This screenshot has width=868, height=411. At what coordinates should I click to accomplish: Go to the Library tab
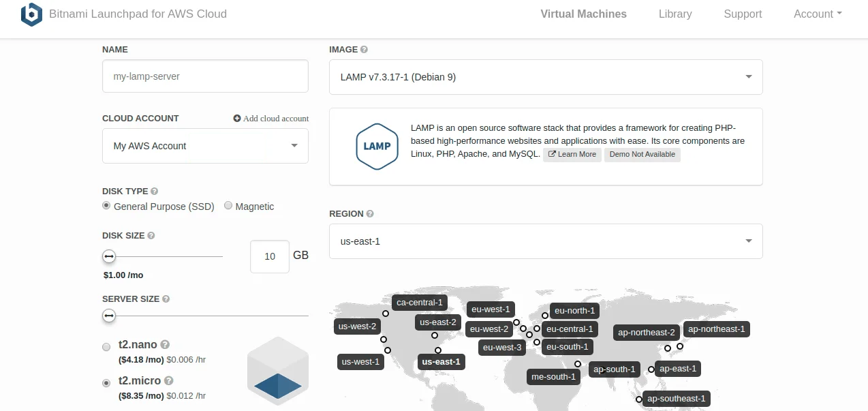click(x=675, y=14)
